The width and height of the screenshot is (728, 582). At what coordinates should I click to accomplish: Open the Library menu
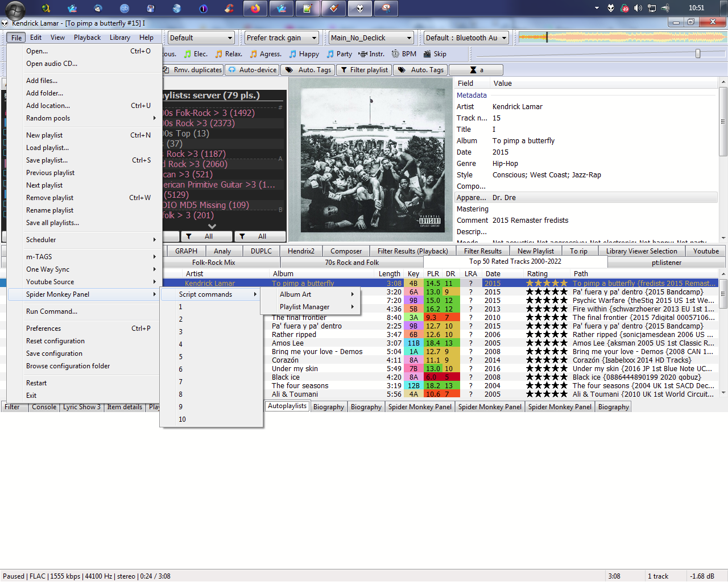point(120,38)
